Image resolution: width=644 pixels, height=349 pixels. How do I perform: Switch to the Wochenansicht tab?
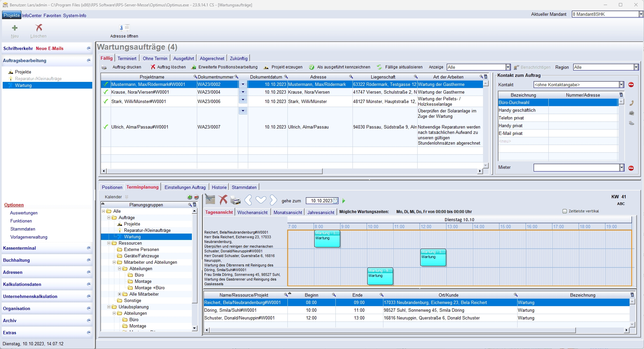coord(252,212)
